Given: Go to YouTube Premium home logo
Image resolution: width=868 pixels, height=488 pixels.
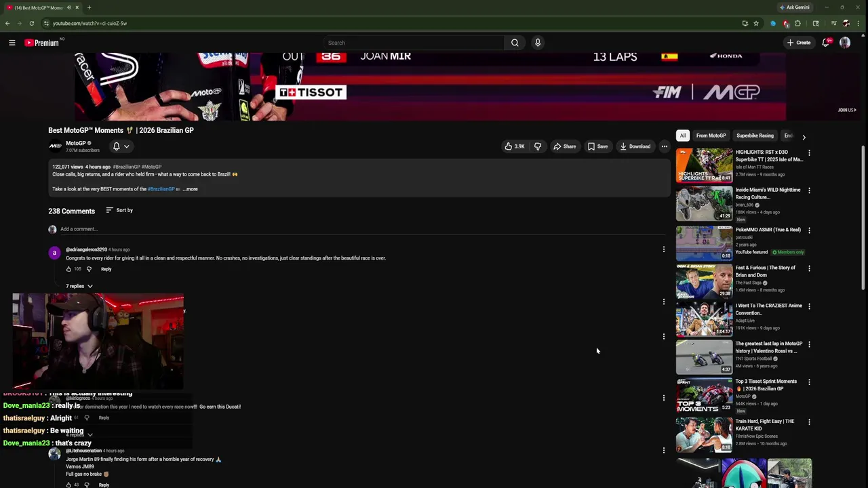Looking at the screenshot, I should coord(42,43).
